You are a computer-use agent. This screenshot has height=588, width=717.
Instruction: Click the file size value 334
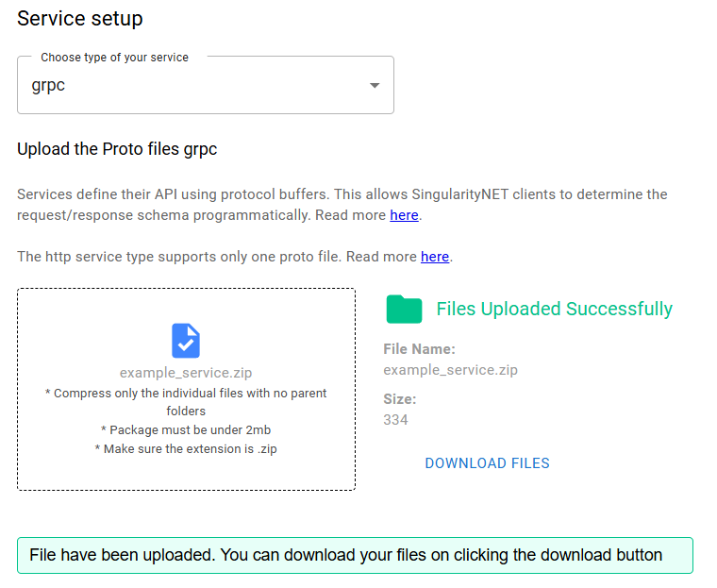click(x=395, y=420)
